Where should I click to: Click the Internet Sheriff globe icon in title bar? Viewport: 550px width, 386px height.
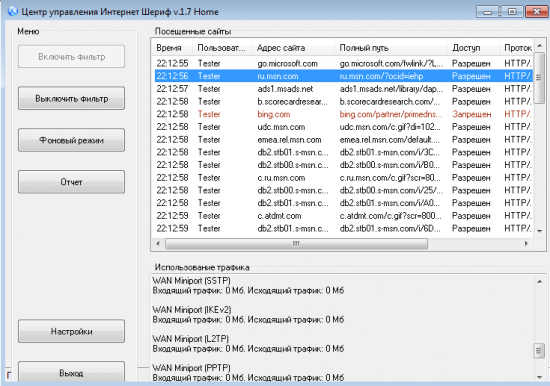tap(13, 12)
